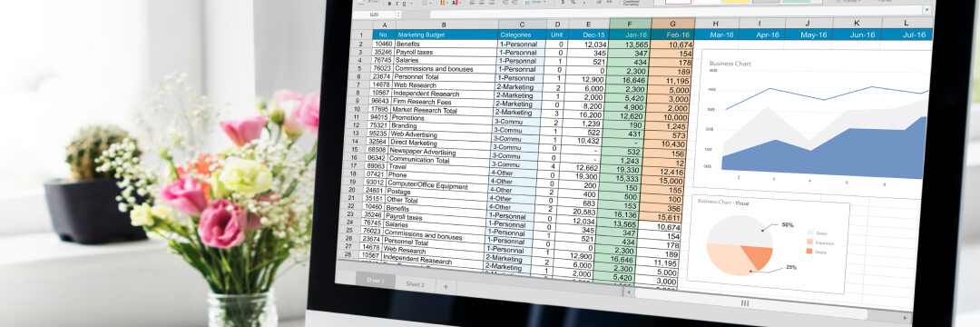Switch to the Sheet 2 tab

[x=415, y=284]
